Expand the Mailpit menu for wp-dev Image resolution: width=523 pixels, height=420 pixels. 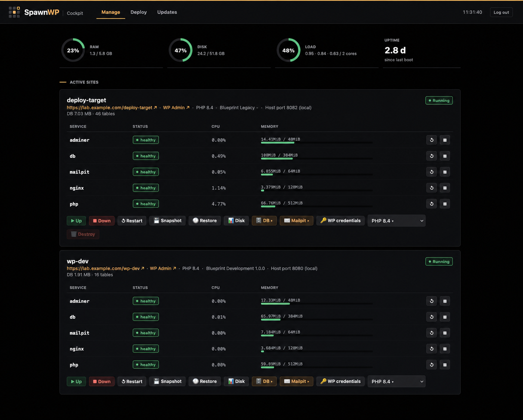click(296, 382)
